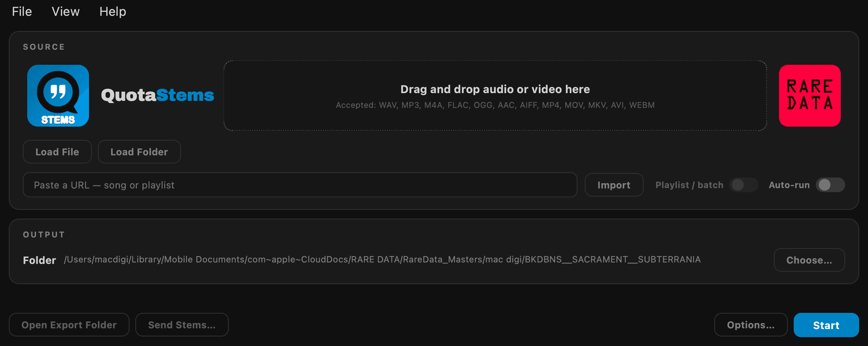The image size is (868, 346).
Task: Click the drag and drop audio area
Action: point(495,96)
